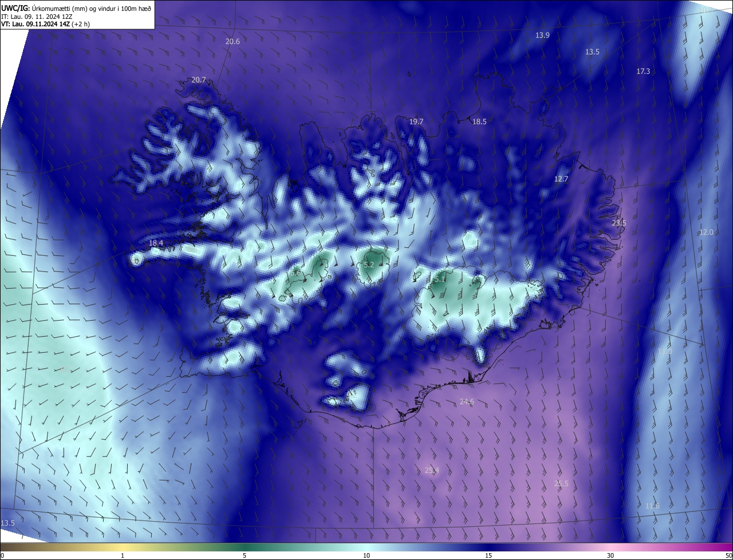Click the 25.4 value label
The width and height of the screenshot is (733, 560).
(432, 470)
